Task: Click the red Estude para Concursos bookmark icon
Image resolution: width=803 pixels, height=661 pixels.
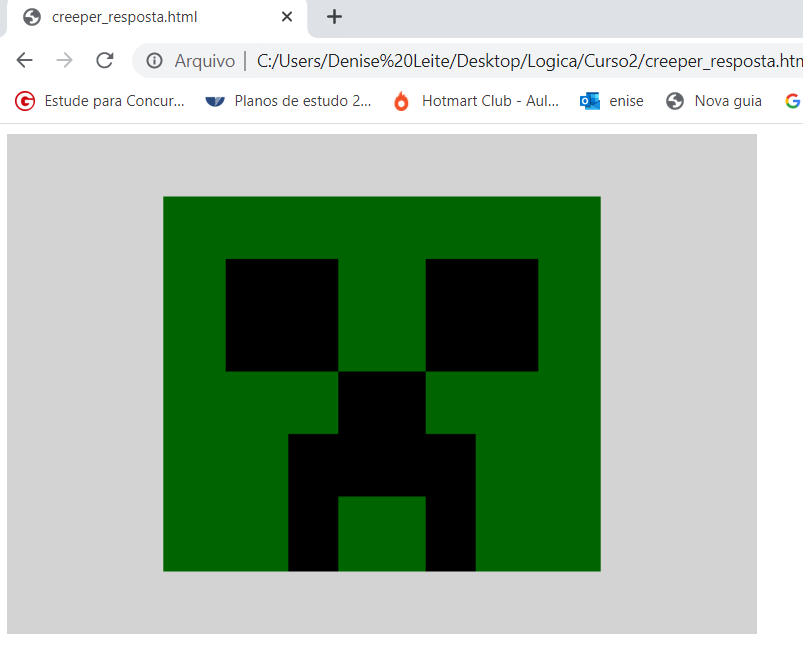Action: pyautogui.click(x=23, y=100)
